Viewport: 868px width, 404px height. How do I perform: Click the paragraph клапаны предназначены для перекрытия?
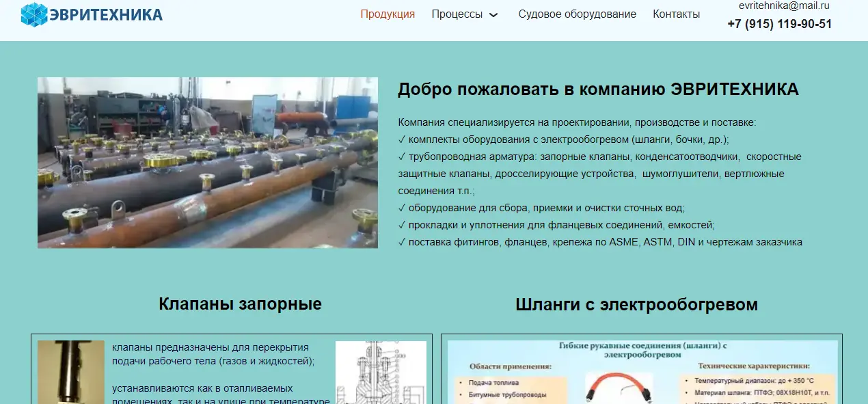(x=213, y=354)
